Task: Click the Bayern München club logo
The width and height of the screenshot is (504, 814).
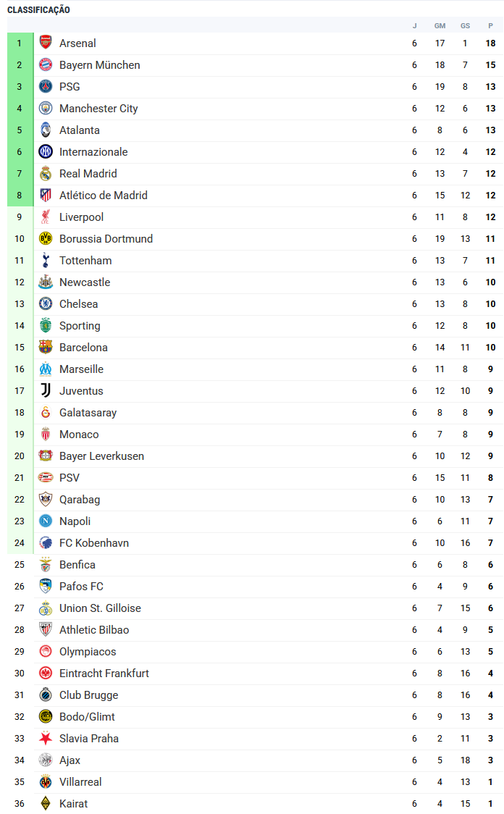Action: point(46,65)
